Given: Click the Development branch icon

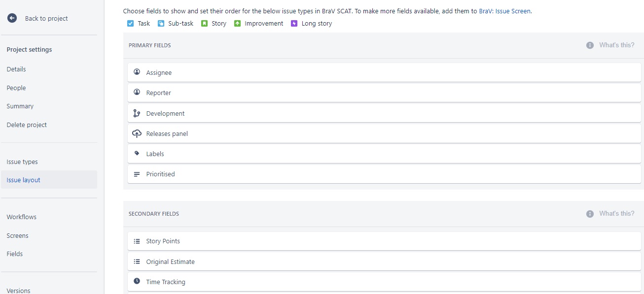Looking at the screenshot, I should click(137, 113).
